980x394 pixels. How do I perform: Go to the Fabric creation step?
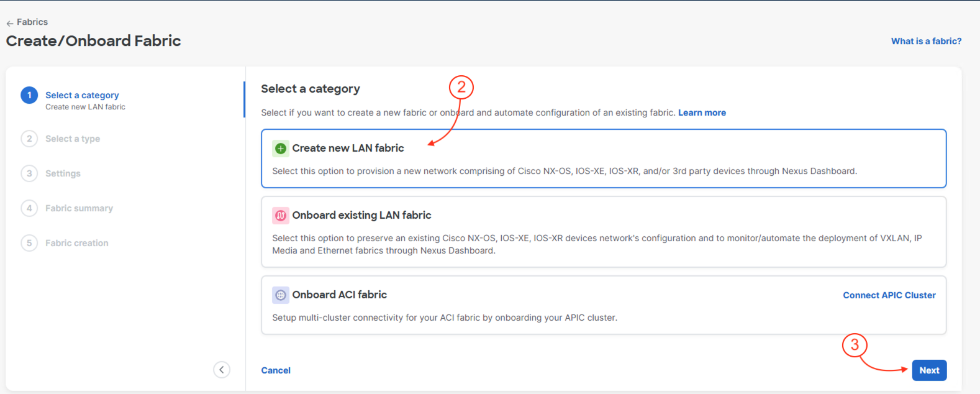coord(76,243)
